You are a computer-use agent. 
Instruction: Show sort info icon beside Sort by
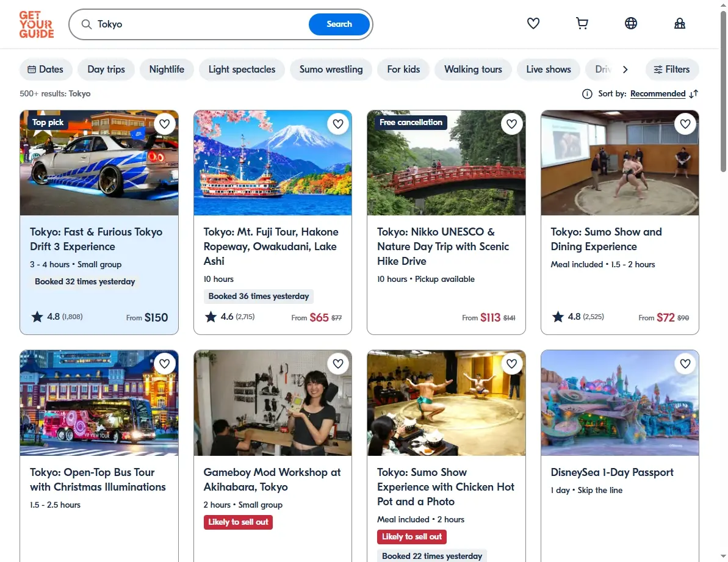click(587, 94)
